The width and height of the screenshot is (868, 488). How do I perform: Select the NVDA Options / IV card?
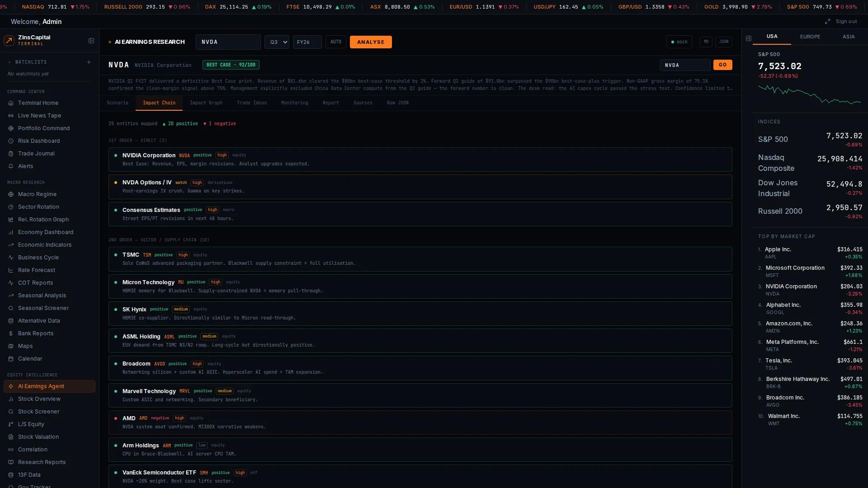pyautogui.click(x=420, y=187)
